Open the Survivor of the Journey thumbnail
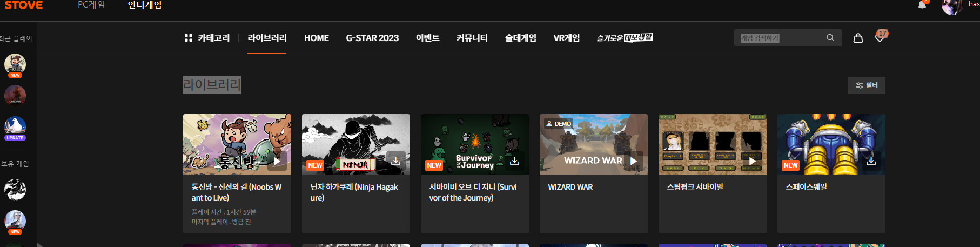 tap(475, 144)
